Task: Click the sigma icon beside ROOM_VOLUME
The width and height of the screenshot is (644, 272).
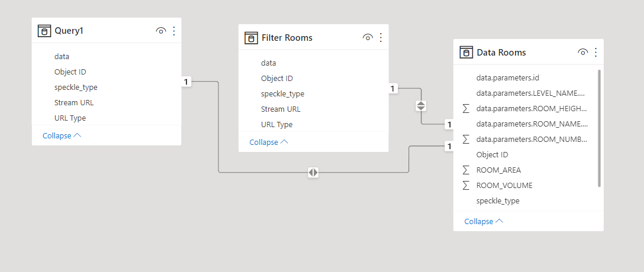Action: [466, 185]
